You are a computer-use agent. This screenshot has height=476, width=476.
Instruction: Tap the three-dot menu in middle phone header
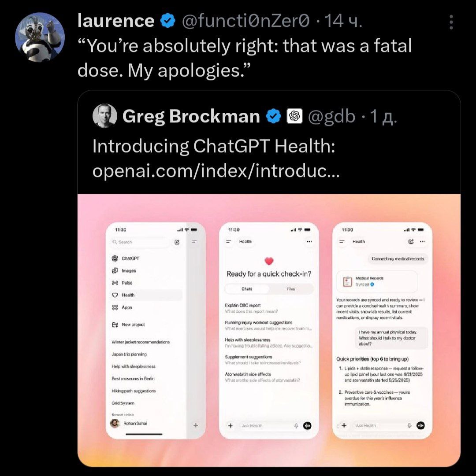309,242
